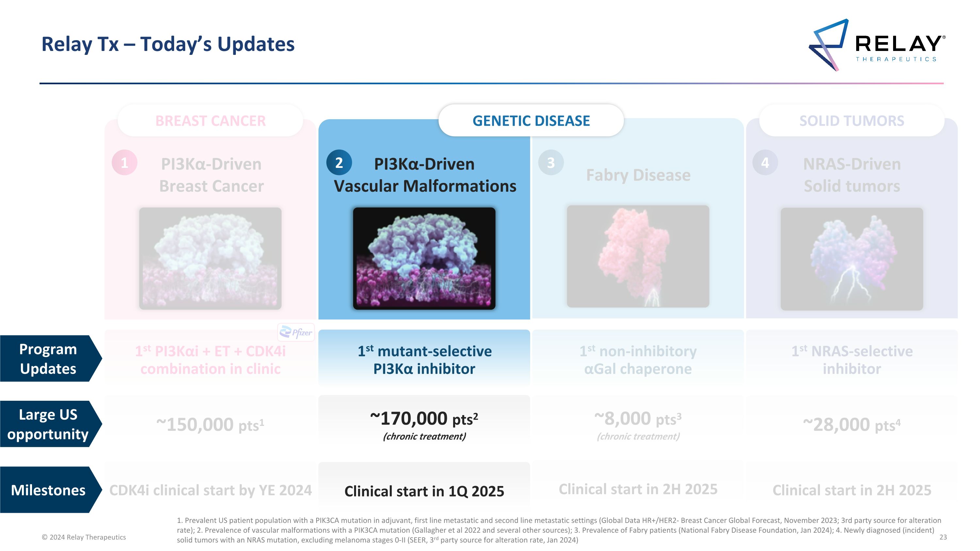Click the Pfizer logo badge
Screen dimensions: 980x551
296,333
